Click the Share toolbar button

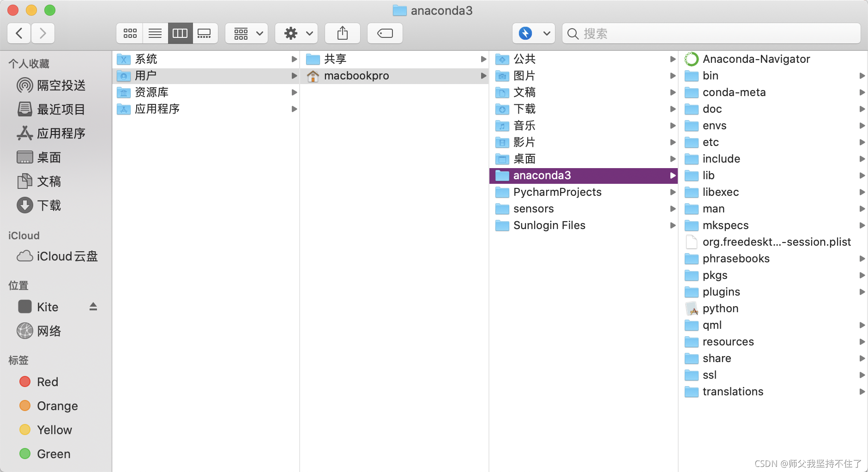[343, 33]
